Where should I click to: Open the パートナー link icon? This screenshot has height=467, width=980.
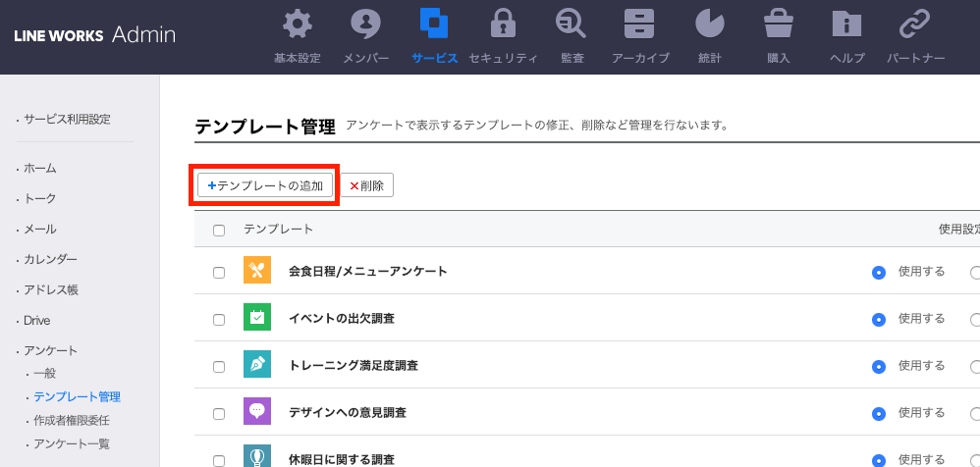(x=915, y=24)
